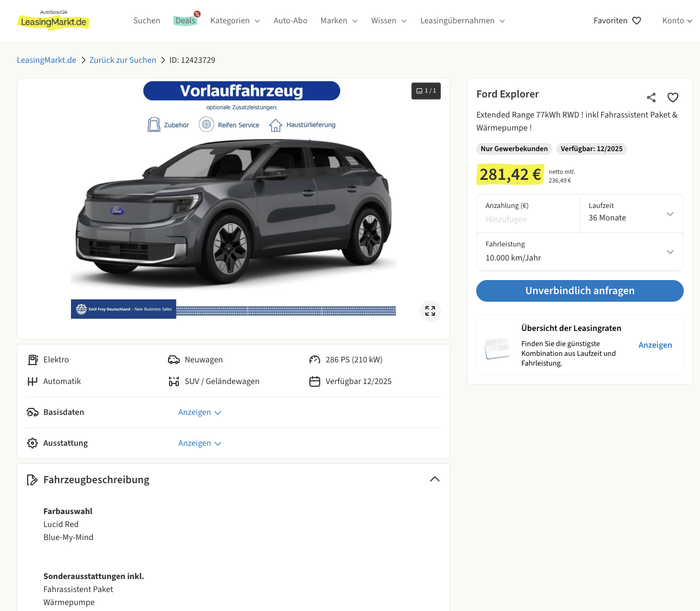Click the LeasingMarkt.de logo
Viewport: 700px width, 611px height.
(x=53, y=21)
